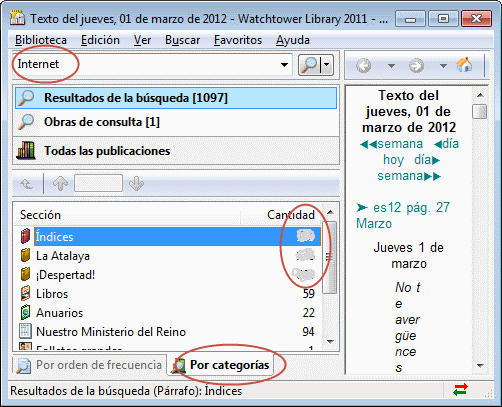Go to next day link día►

coord(427,160)
